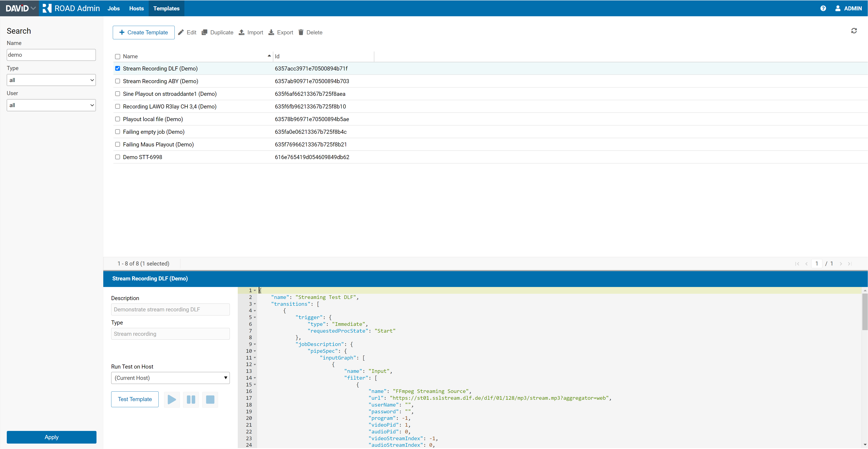868x449 pixels.
Task: Switch to the Hosts tab
Action: pyautogui.click(x=136, y=8)
